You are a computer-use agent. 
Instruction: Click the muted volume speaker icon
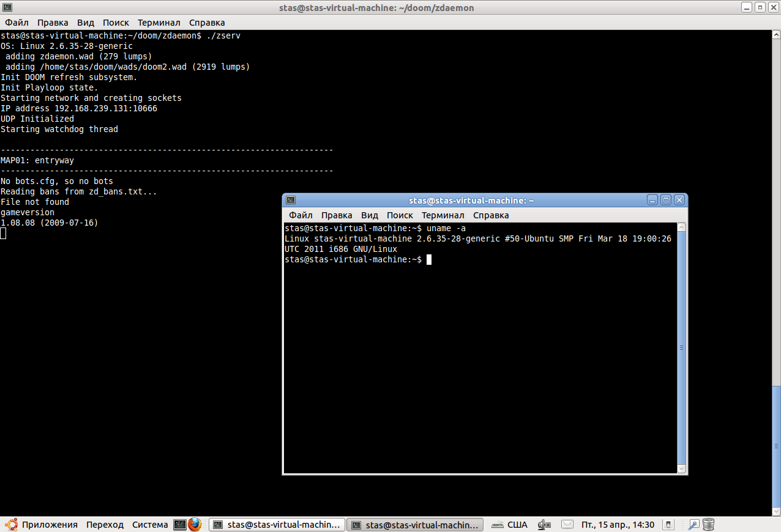point(544,525)
